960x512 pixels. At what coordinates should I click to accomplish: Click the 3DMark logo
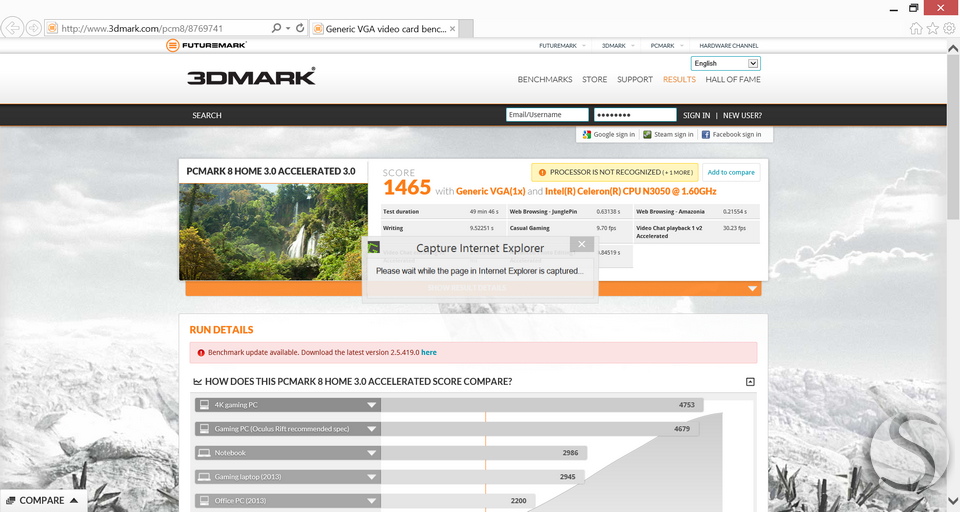coord(252,77)
